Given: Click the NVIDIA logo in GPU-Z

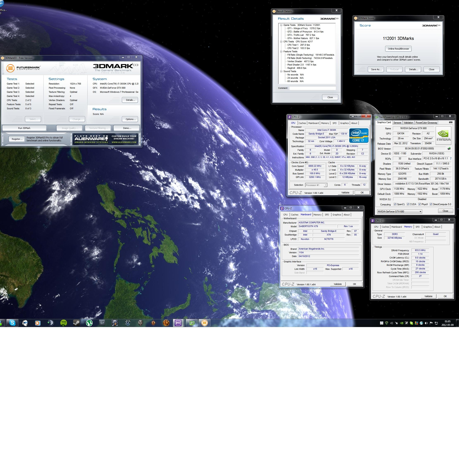Looking at the screenshot, I should point(444,136).
